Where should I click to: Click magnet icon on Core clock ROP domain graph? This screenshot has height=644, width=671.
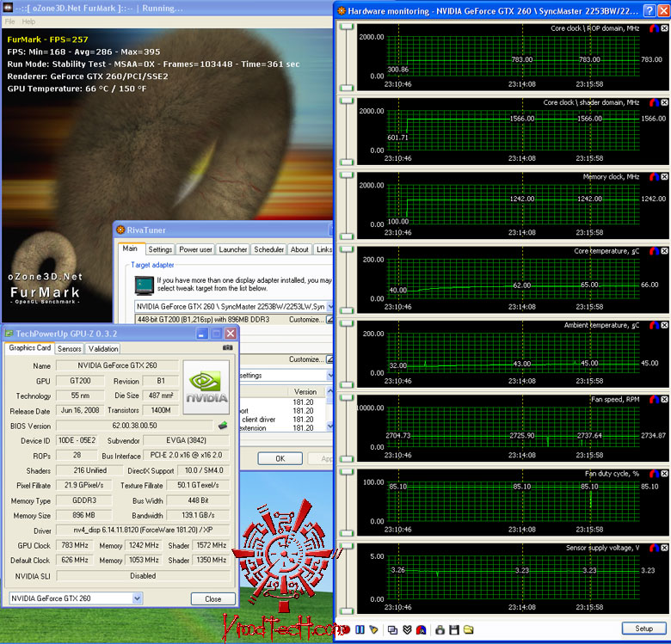click(x=655, y=28)
